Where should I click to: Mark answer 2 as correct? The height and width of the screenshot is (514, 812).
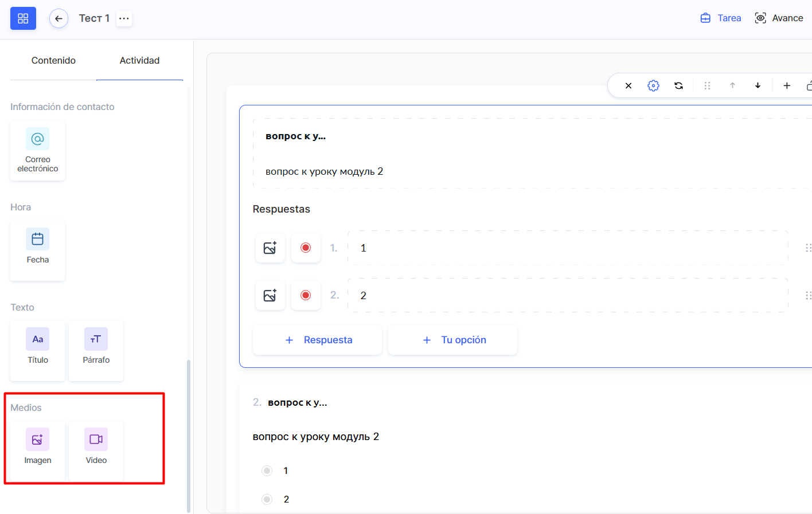coord(306,295)
